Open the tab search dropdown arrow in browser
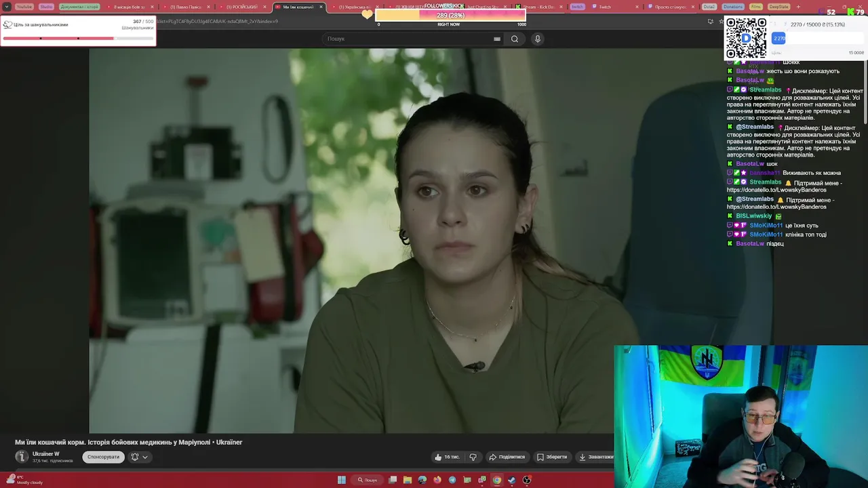868x488 pixels. (x=7, y=7)
